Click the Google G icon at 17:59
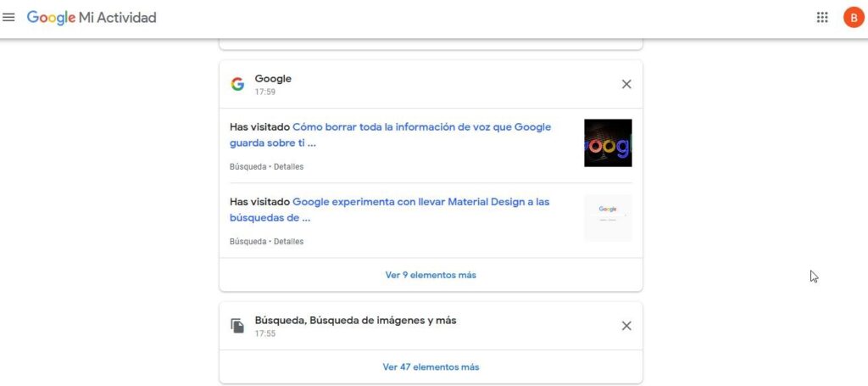Screen dimensions: 868x386 tap(237, 84)
